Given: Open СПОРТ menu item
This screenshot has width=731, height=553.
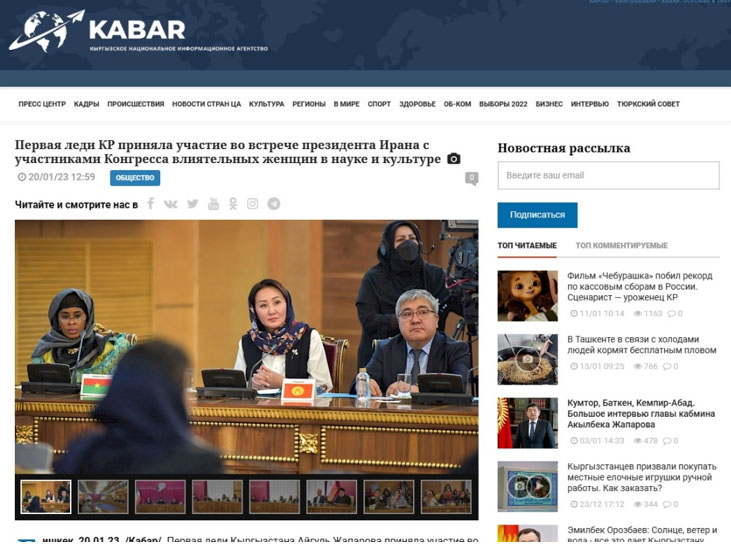Looking at the screenshot, I should point(379,104).
